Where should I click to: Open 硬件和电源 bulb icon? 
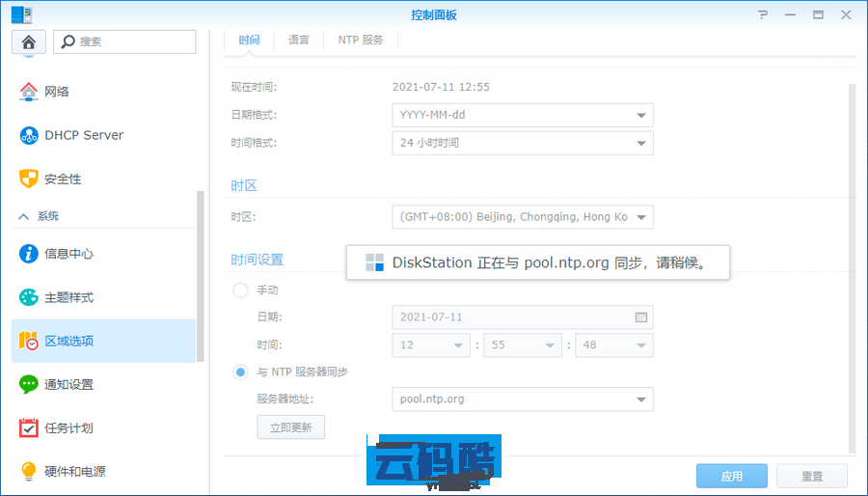click(x=29, y=471)
